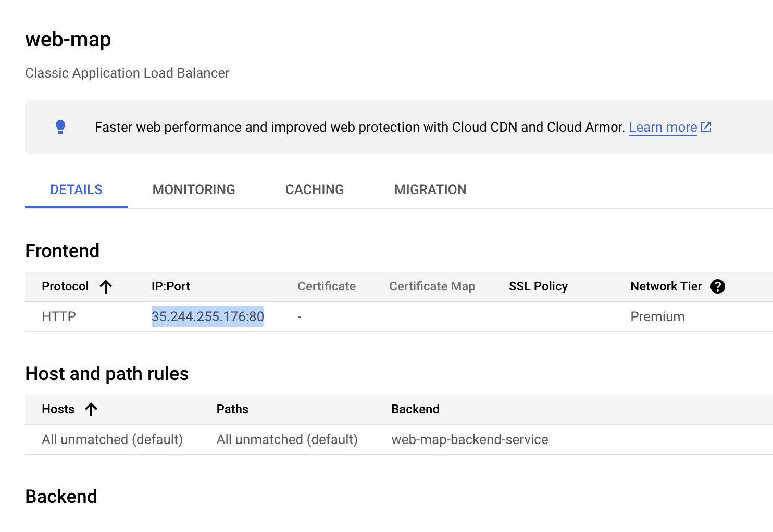The image size is (773, 532).
Task: Click the HTTP protocol cell
Action: [59, 316]
